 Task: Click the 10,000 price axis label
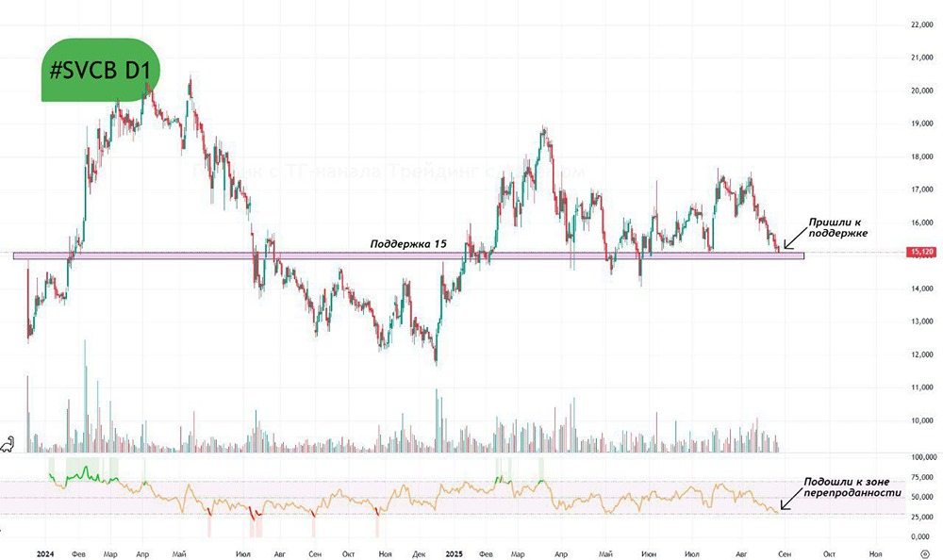click(x=922, y=420)
